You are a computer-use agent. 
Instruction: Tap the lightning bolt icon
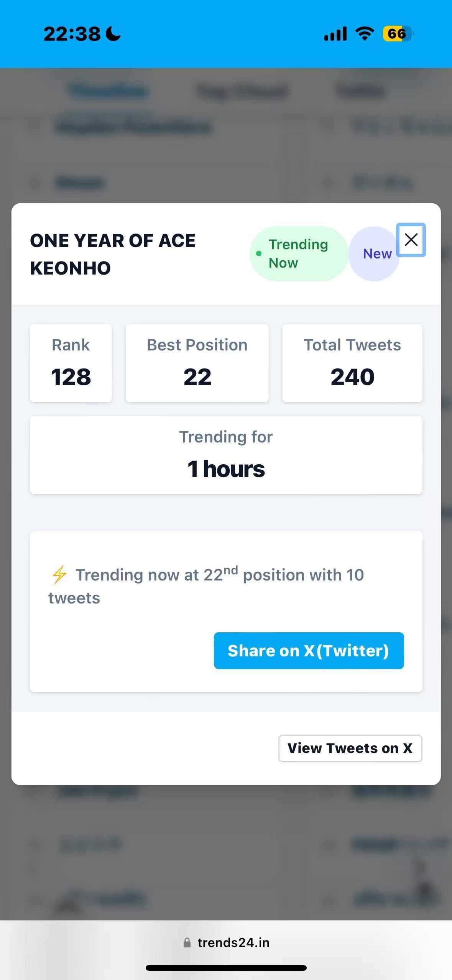click(59, 575)
